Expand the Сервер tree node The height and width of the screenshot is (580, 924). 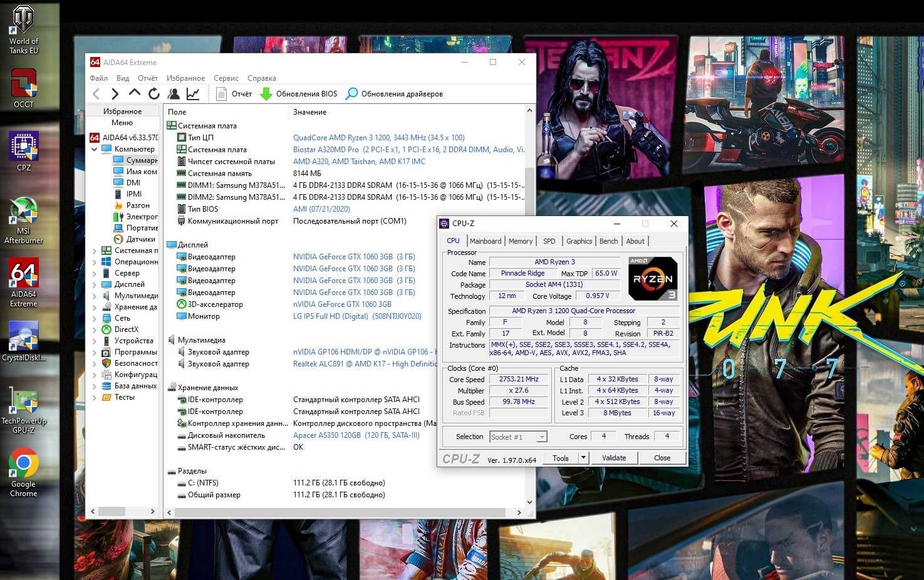click(95, 273)
